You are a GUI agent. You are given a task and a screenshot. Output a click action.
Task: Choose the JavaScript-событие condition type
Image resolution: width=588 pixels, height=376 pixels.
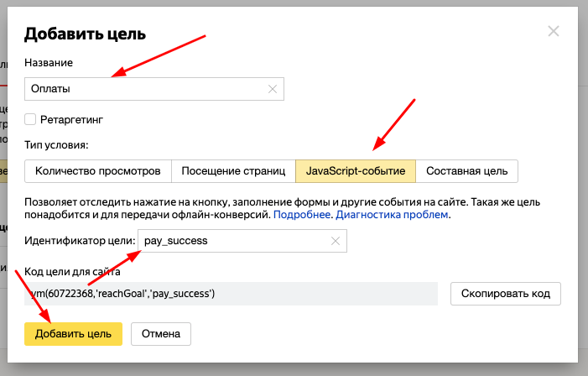pos(356,170)
